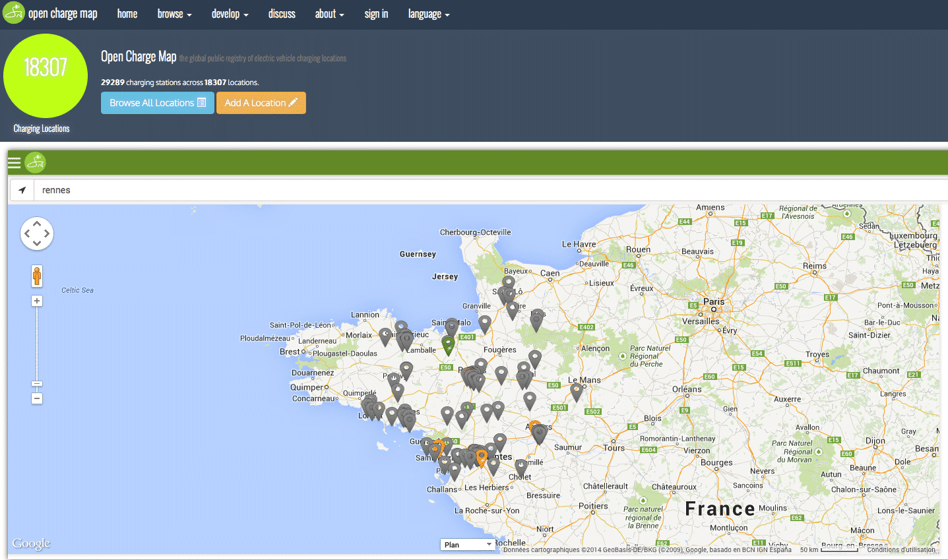The width and height of the screenshot is (948, 560).
Task: Click the locate-me arrow beside search box
Action: (22, 190)
